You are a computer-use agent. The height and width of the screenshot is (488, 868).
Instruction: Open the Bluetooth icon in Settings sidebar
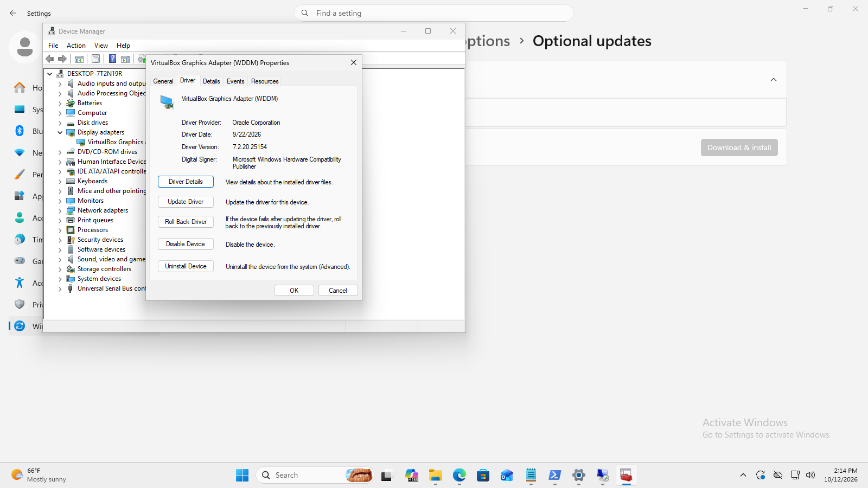20,131
